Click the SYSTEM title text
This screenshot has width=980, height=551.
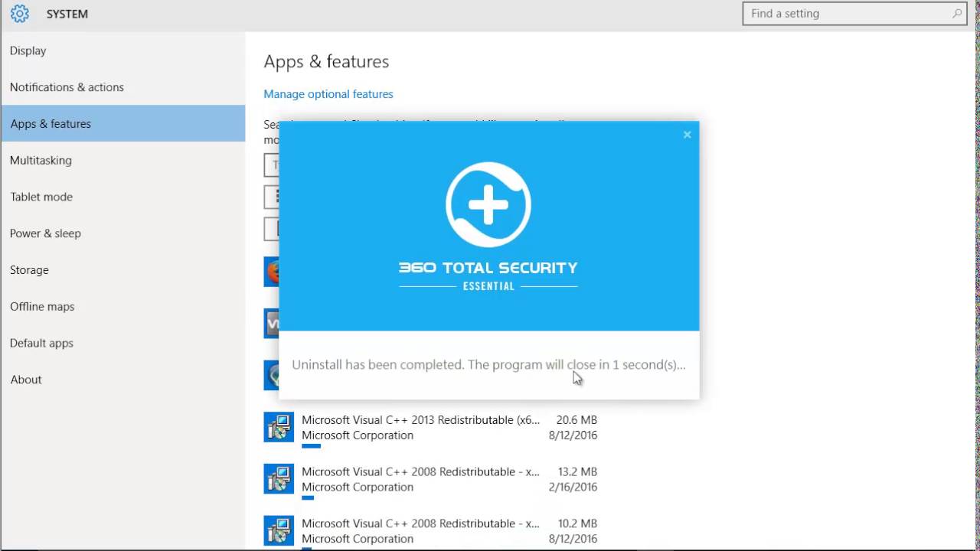(67, 14)
